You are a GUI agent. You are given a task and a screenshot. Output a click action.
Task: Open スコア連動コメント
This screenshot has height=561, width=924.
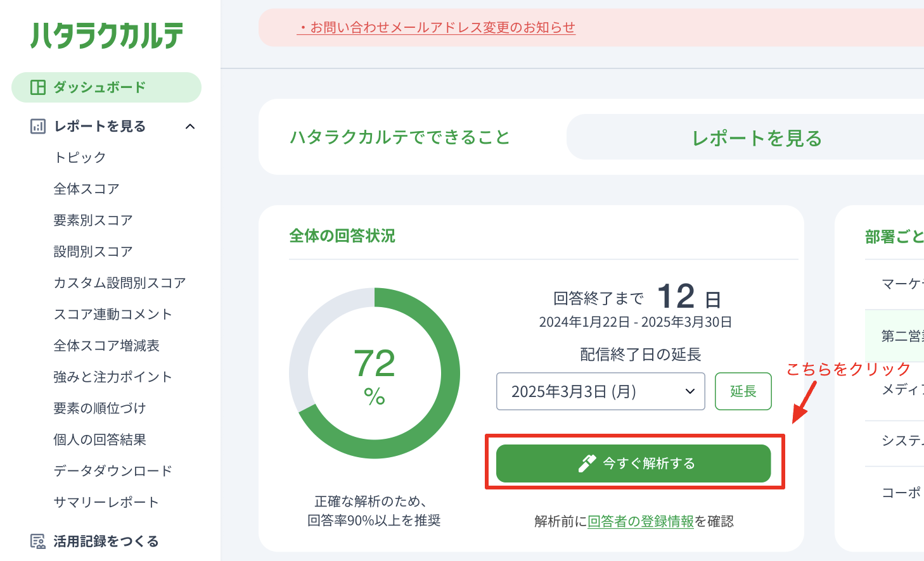pos(113,314)
